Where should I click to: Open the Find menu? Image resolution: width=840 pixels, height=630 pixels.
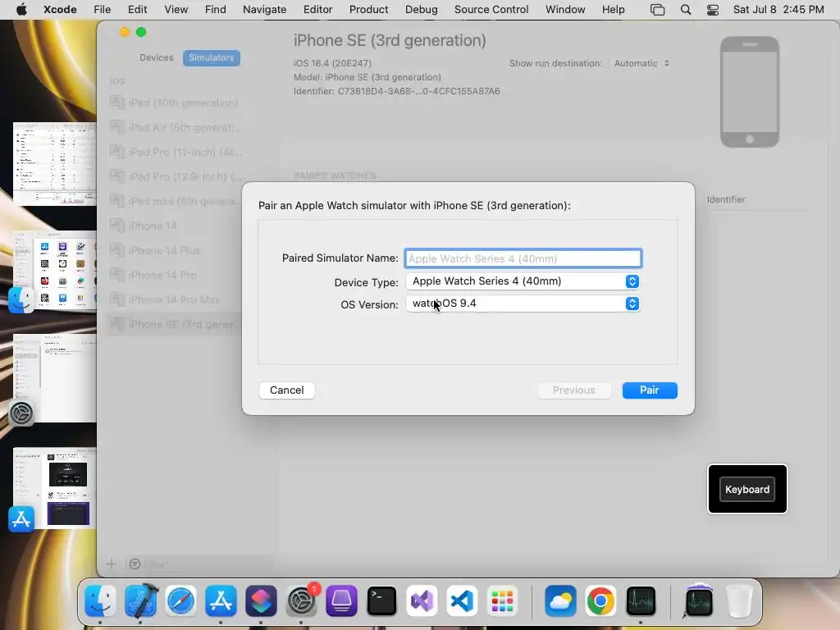point(216,10)
